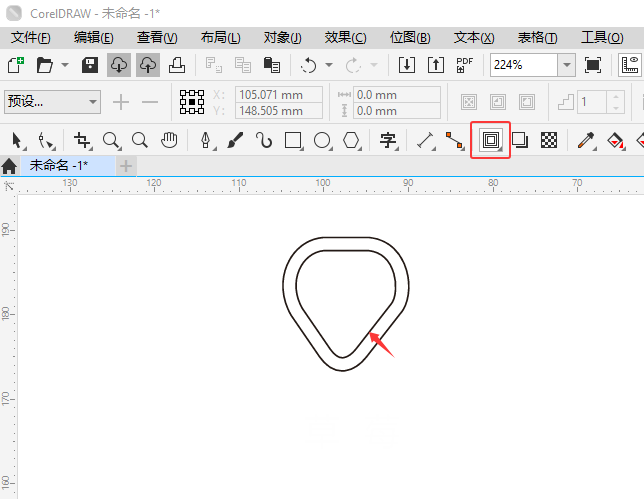Toggle the Outside contour option
Image resolution: width=644 pixels, height=499 pixels.
click(x=527, y=102)
